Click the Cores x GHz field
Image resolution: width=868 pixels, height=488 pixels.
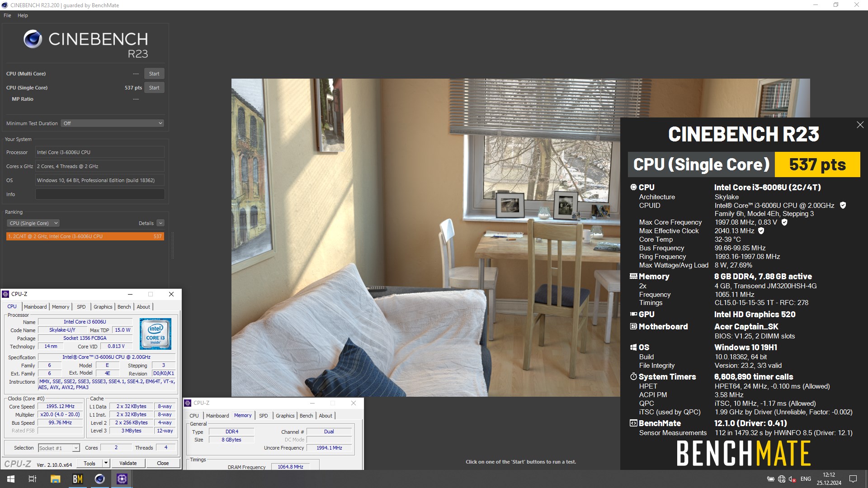(x=100, y=166)
